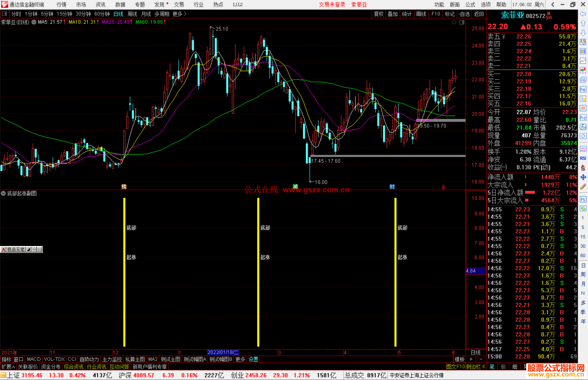Select monthly 月 period in right sidebar
Image resolution: width=588 pixels, height=380 pixels.
pos(583,284)
